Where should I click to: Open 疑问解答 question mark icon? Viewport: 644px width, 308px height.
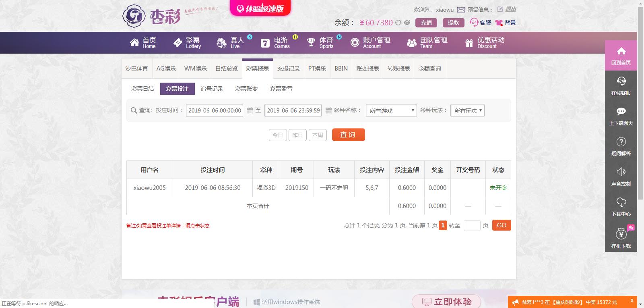(x=621, y=142)
